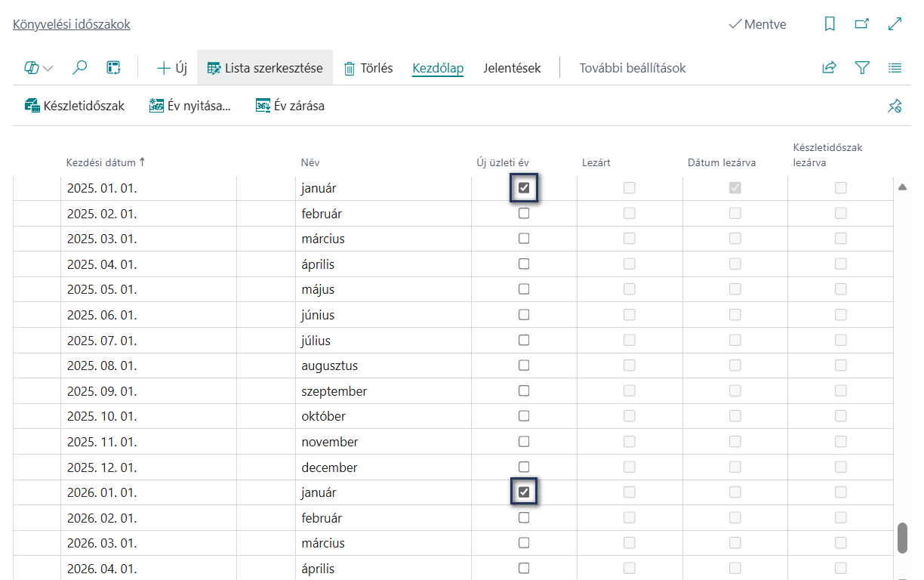Switch to the Kezdőlap tab
924x580 pixels.
438,68
